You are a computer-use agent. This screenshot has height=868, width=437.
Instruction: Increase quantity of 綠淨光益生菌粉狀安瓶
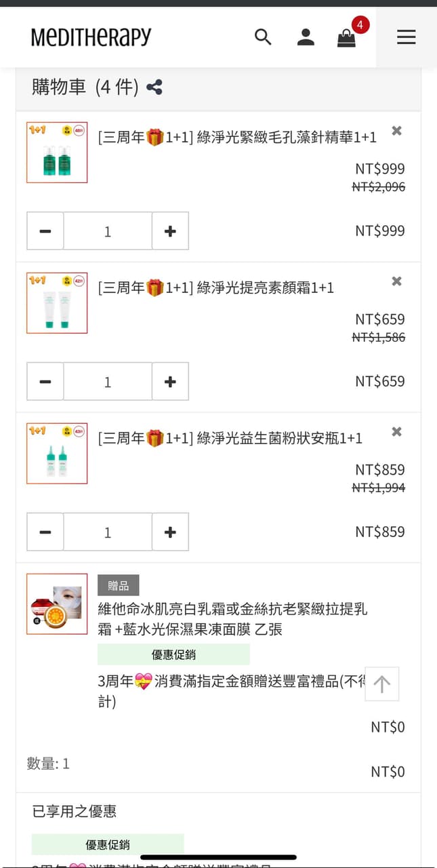click(170, 532)
